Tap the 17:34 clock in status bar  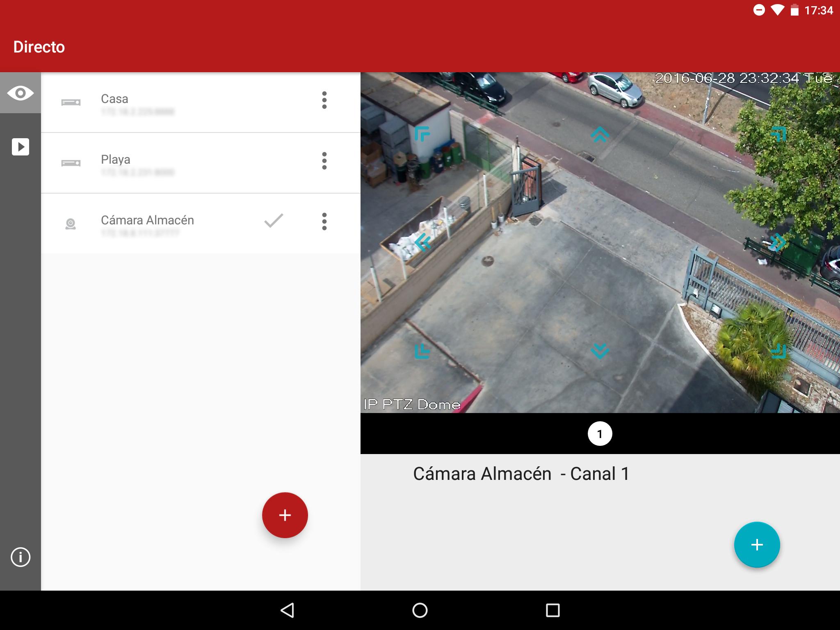point(819,10)
